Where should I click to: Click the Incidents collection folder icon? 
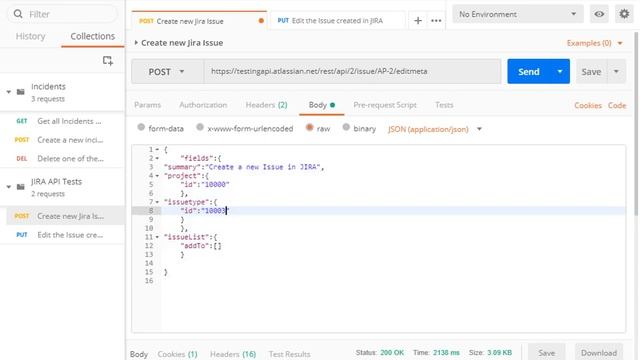click(20, 92)
